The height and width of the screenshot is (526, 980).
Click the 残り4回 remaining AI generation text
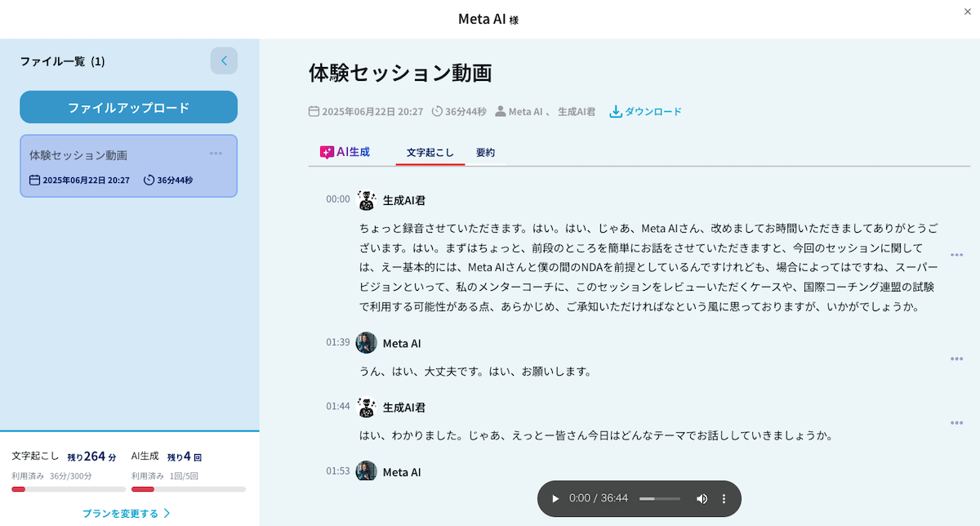(x=185, y=457)
